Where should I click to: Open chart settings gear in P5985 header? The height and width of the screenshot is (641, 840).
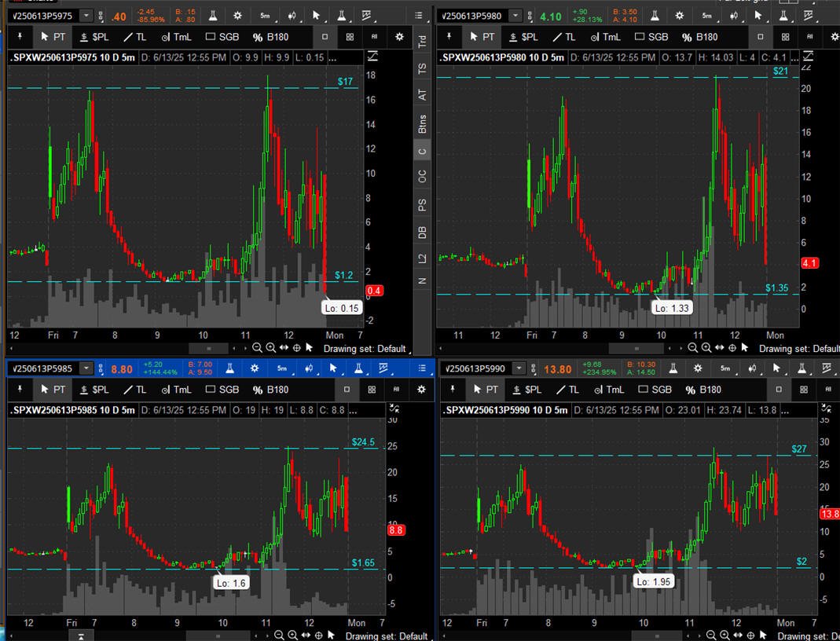[x=255, y=368]
